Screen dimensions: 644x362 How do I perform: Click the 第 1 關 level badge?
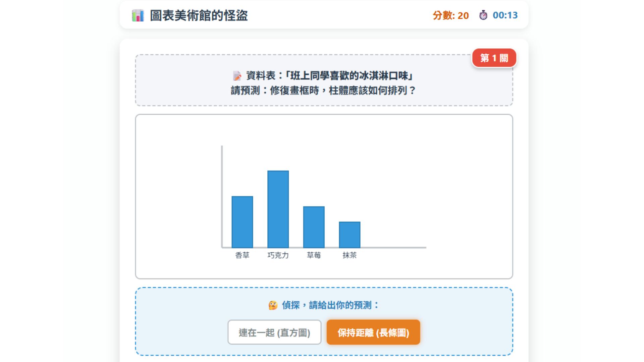(494, 58)
